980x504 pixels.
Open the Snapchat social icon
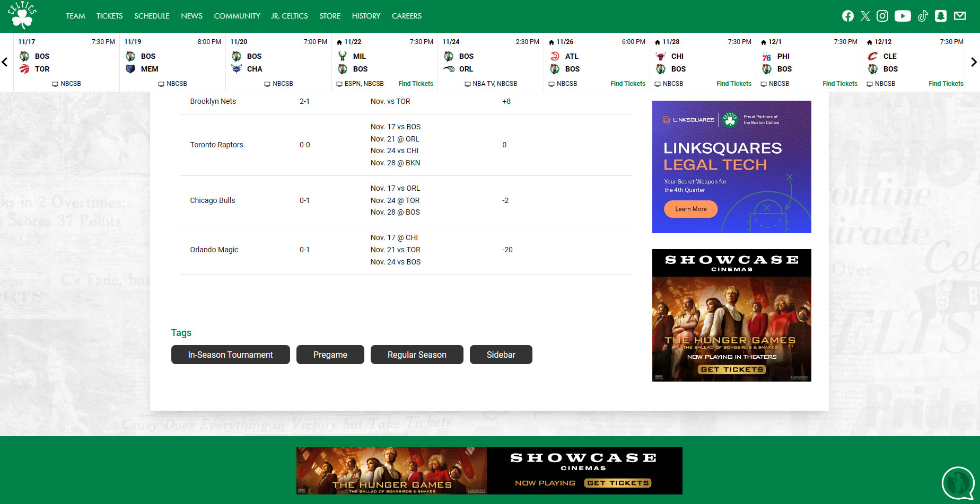click(941, 16)
